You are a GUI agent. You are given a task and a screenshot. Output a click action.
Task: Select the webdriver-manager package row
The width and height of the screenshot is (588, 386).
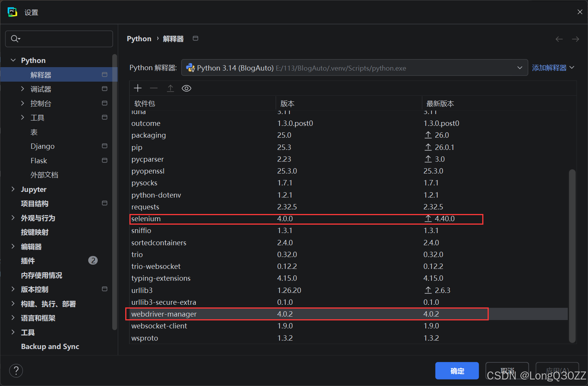(349, 314)
